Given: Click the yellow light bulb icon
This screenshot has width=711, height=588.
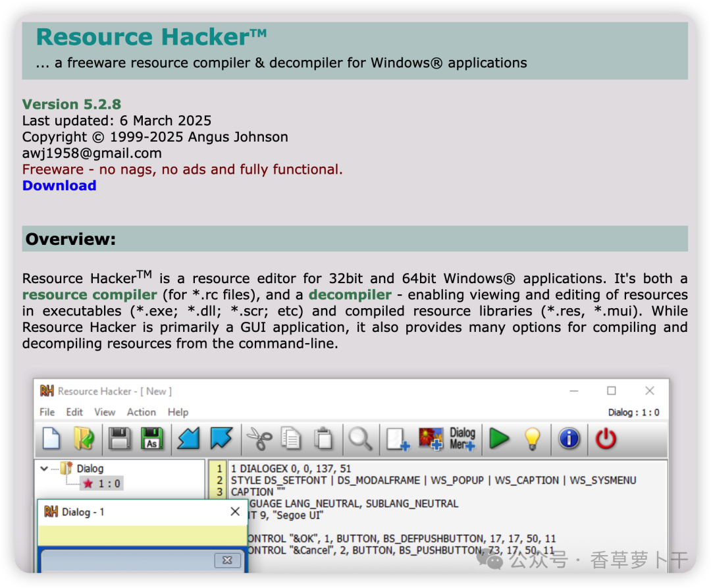Looking at the screenshot, I should coord(533,439).
